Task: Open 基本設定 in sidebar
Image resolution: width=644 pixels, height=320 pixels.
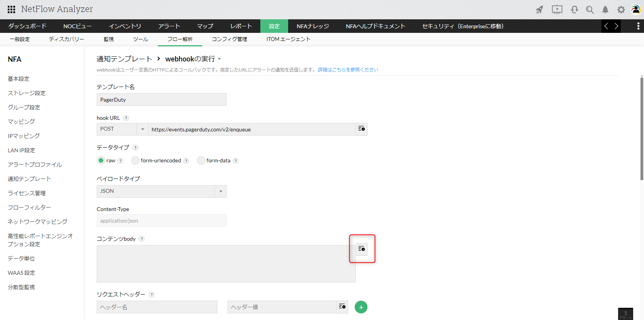Action: [19, 79]
